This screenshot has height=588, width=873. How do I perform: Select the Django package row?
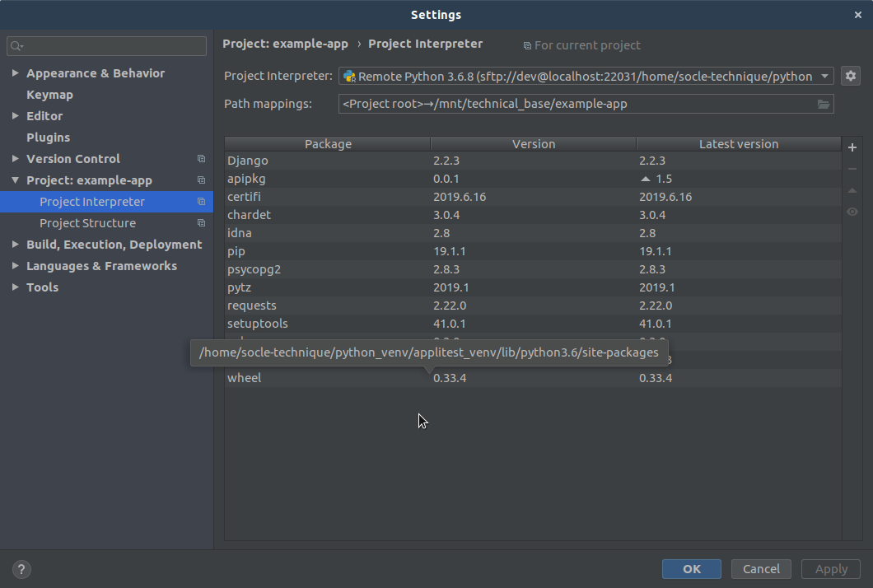pos(533,161)
